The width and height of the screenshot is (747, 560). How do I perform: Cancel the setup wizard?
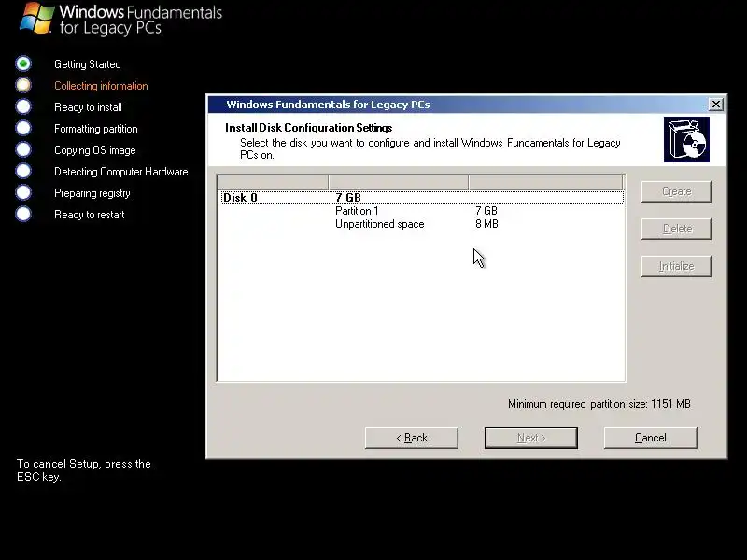[650, 438]
